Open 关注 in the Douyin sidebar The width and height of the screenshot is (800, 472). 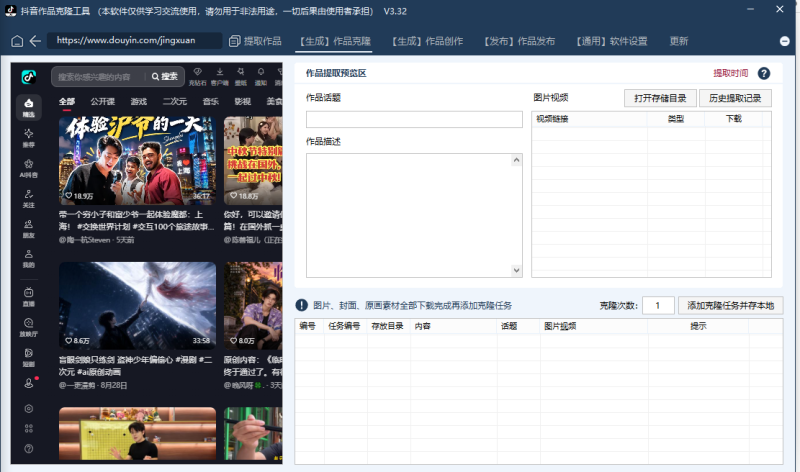(x=29, y=198)
